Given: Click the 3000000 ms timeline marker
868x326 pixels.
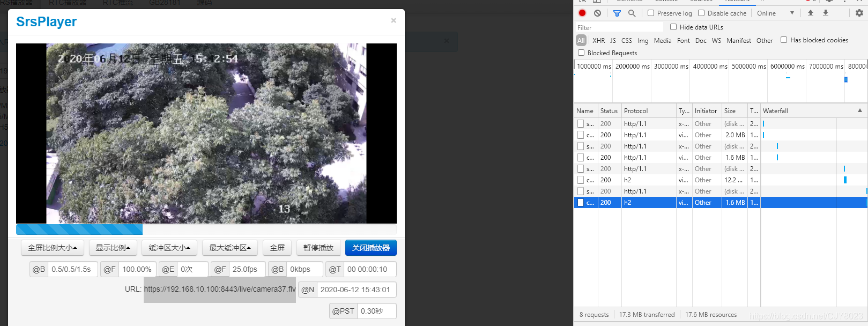Looking at the screenshot, I should [x=671, y=66].
